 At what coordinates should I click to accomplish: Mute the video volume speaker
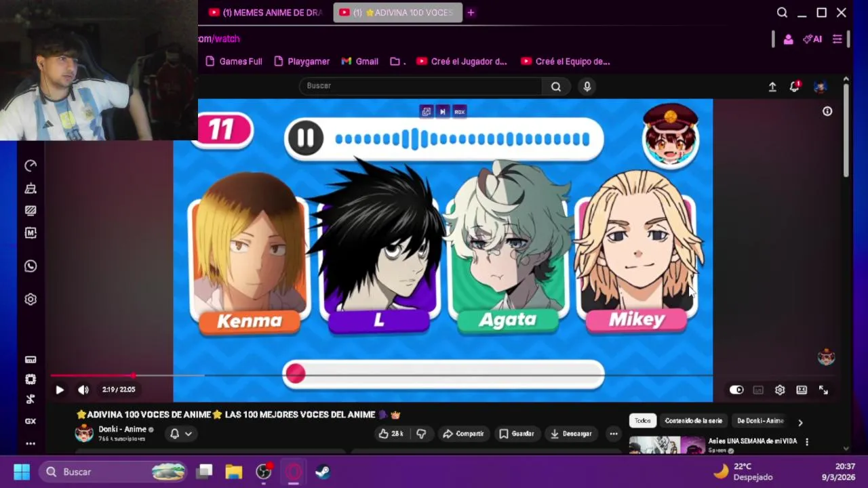tap(83, 390)
